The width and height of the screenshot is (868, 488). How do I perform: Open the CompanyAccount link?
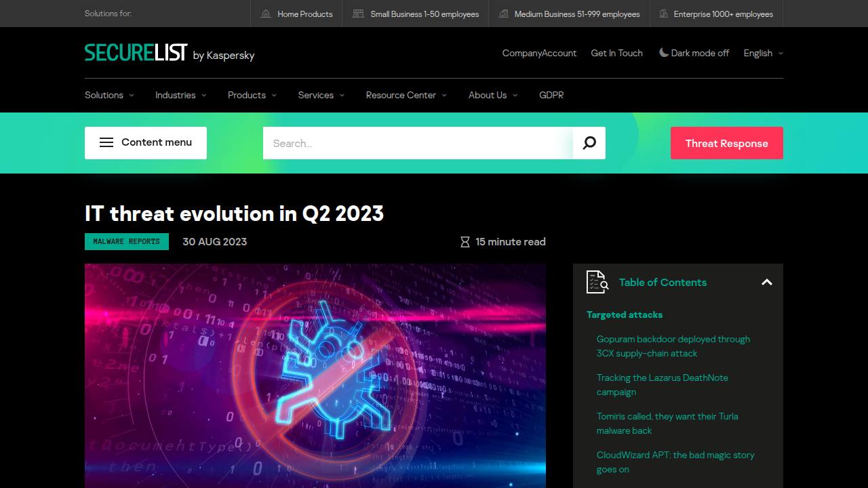click(539, 53)
